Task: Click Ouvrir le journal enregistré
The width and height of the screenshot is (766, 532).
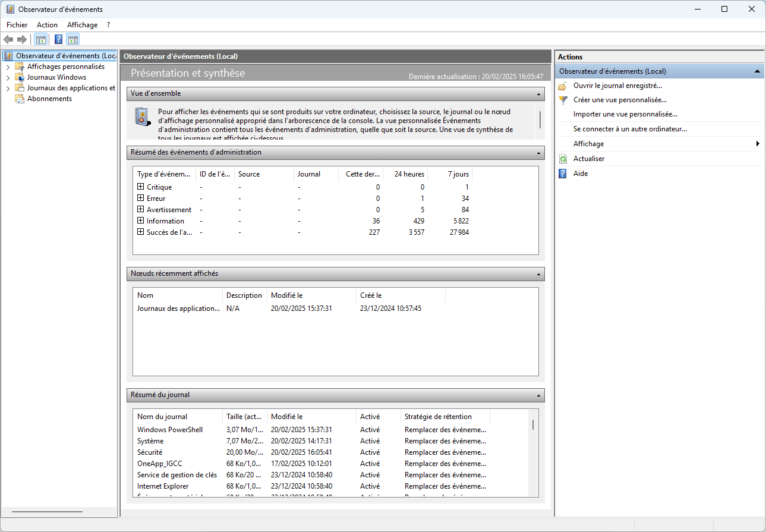Action: point(617,86)
